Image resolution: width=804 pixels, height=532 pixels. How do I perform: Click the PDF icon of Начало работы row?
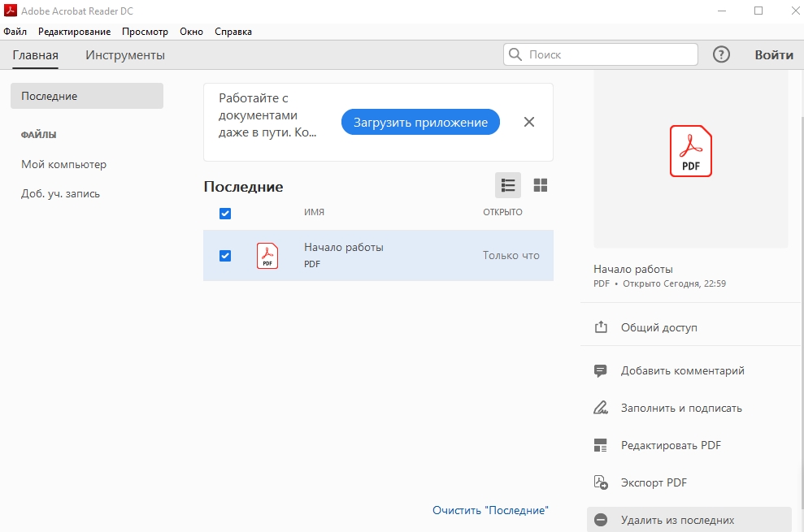click(x=267, y=256)
